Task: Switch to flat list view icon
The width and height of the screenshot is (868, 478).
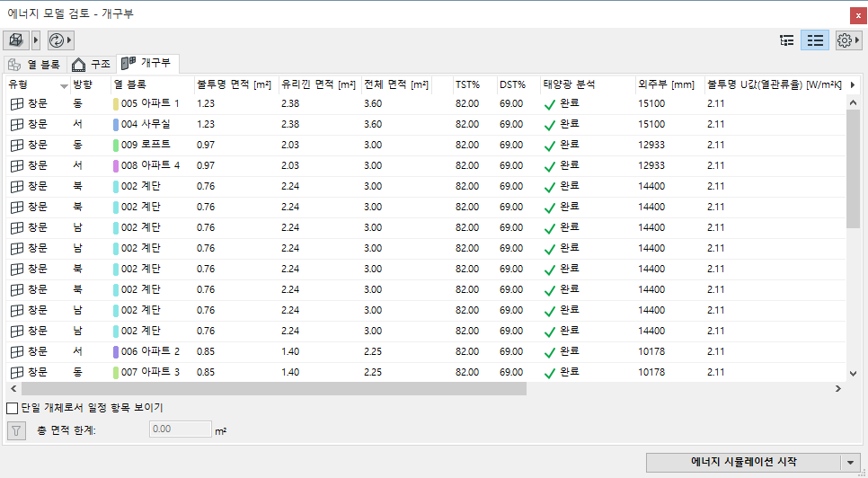Action: (x=815, y=40)
